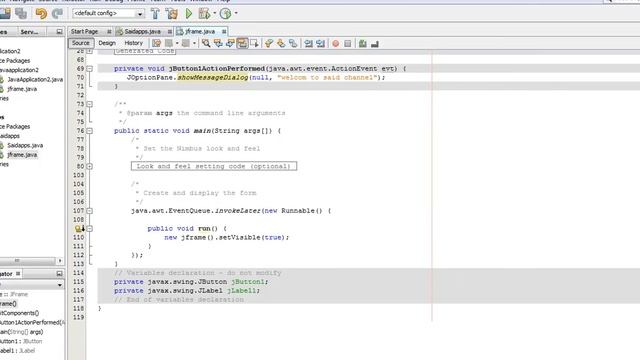Shift line left icon
Screen dimensions: 640x360
point(309,43)
